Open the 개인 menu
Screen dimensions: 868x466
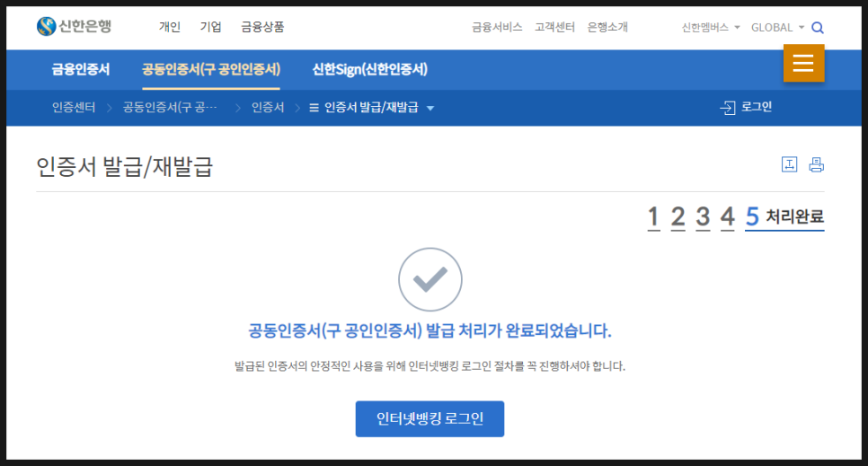coord(170,27)
